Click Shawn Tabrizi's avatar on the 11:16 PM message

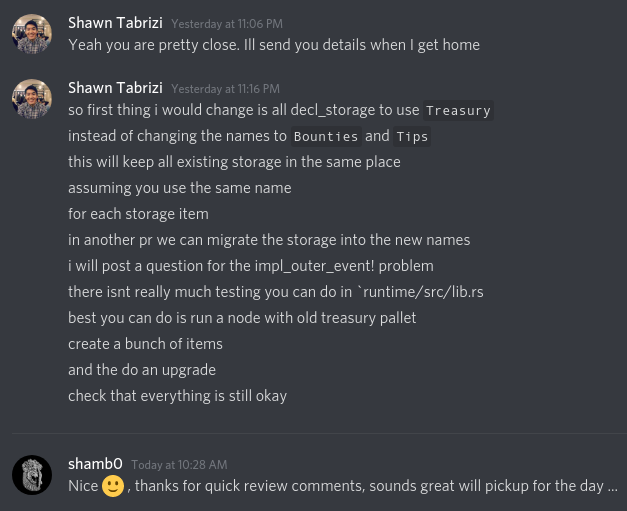click(x=32, y=99)
